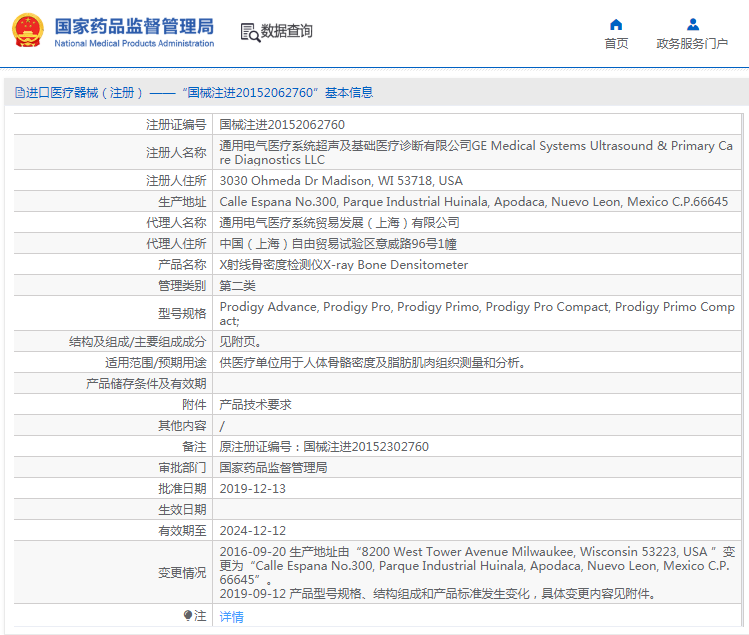
Task: Click 原注册证编号：国械注进20152302760 text
Action: (x=324, y=447)
